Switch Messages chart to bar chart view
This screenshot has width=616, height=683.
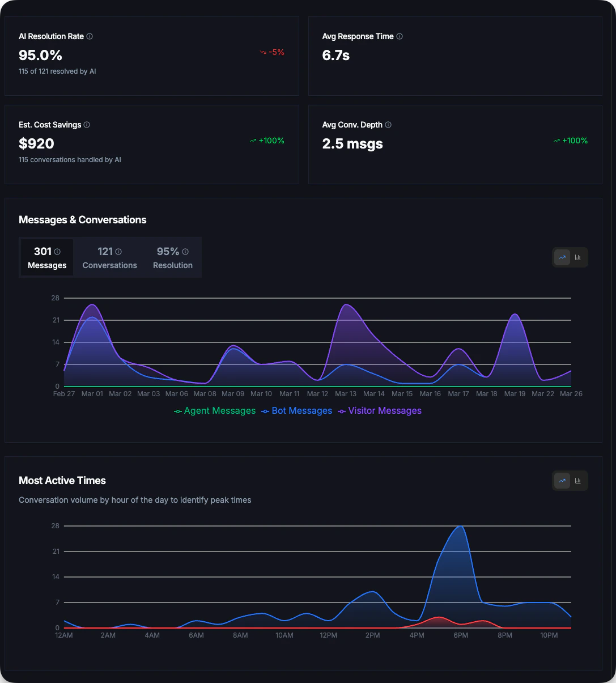[578, 257]
